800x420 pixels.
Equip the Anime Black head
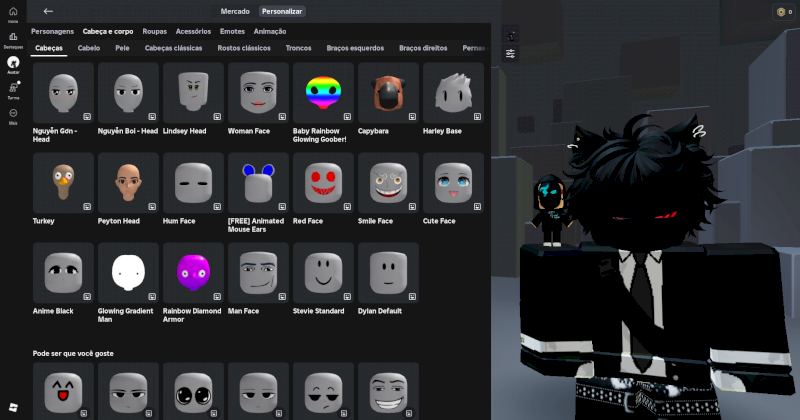coord(63,273)
